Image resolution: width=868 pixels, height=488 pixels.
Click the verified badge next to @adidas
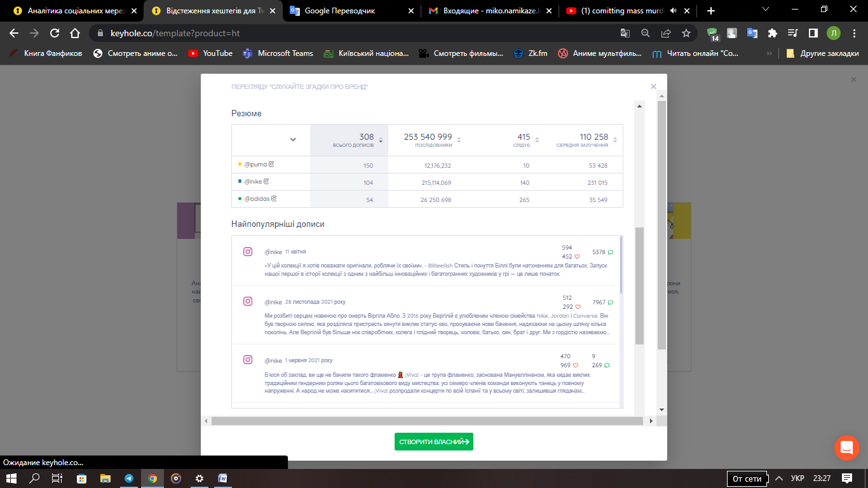pos(274,198)
